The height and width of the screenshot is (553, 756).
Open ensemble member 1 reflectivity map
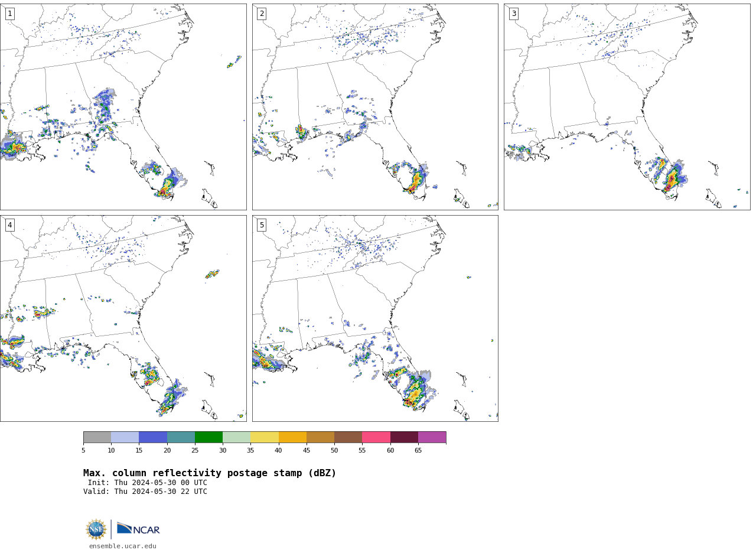point(123,107)
